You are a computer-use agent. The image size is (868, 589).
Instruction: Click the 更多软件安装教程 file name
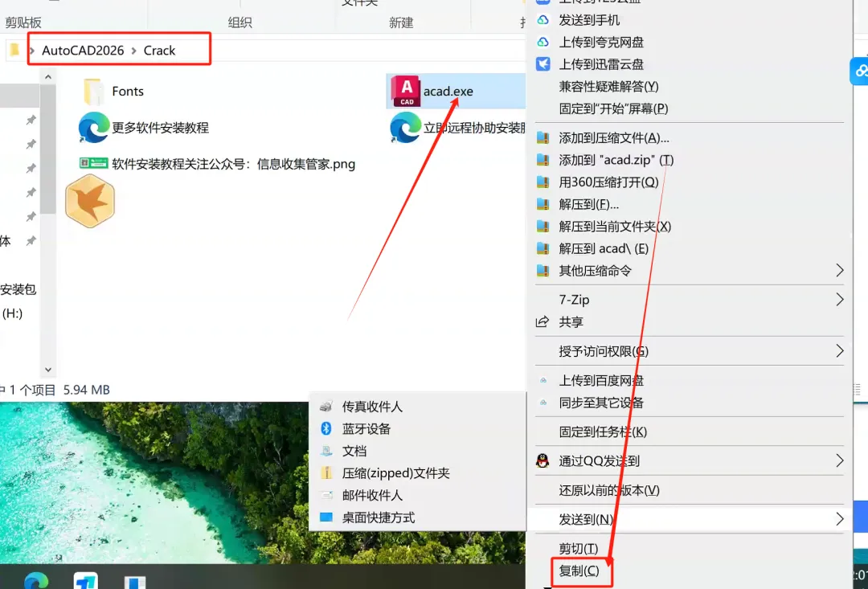point(161,128)
